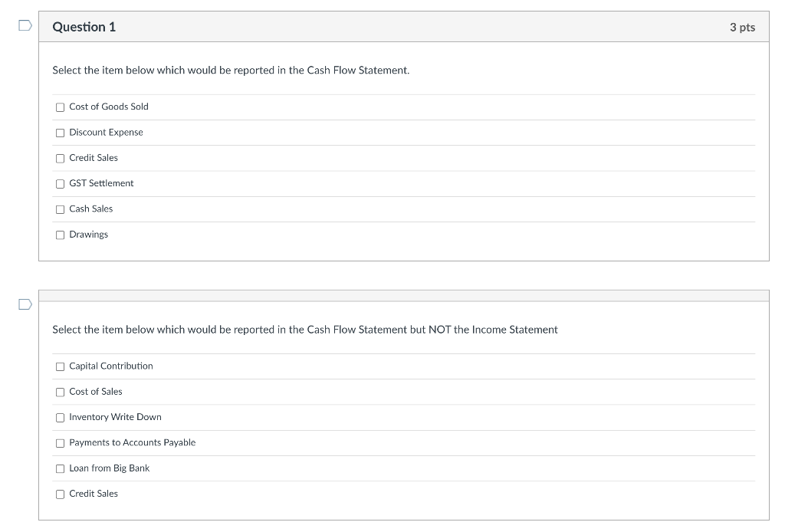The image size is (785, 532).
Task: Flag Question 1 with the bookmark icon
Action: click(24, 25)
